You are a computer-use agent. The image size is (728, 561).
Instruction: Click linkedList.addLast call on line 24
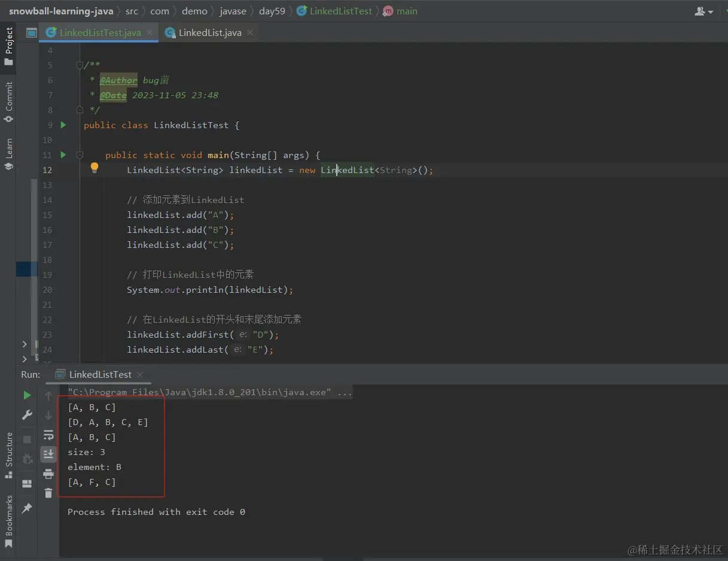(200, 350)
